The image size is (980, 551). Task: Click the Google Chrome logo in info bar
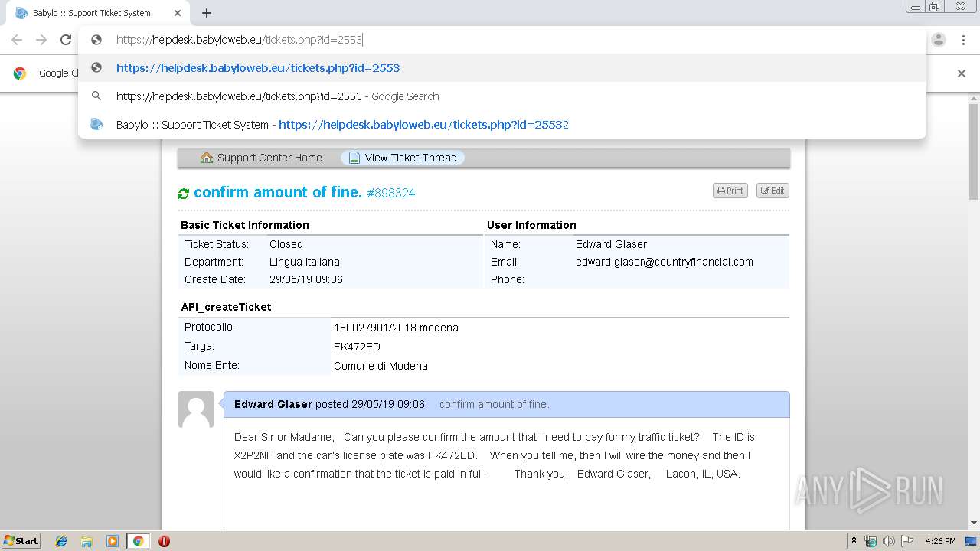click(x=20, y=73)
